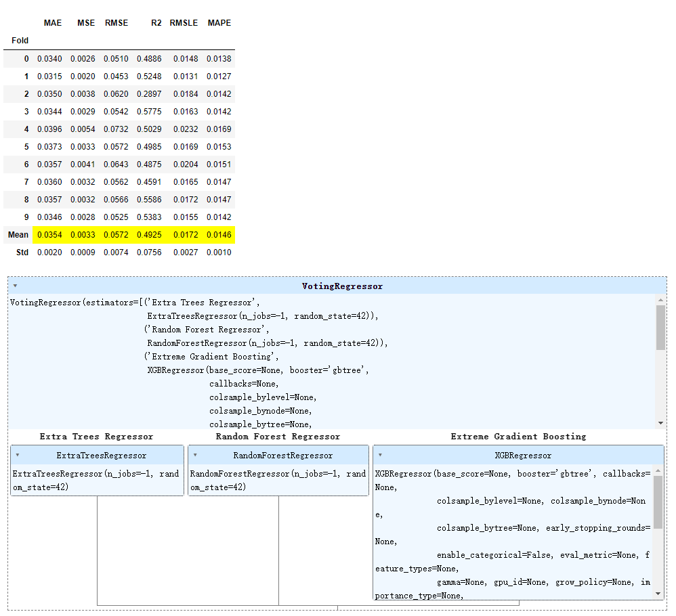Select the Mean row label
This screenshot has width=676, height=616.
18,235
